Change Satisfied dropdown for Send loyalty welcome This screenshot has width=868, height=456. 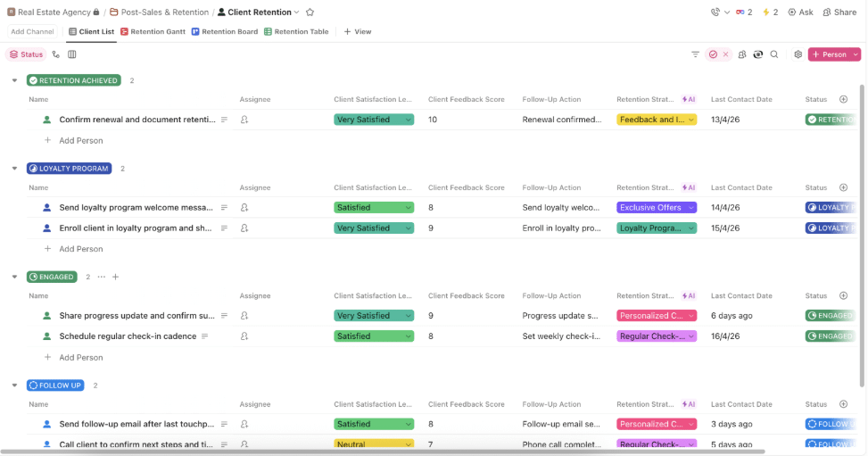pos(374,208)
